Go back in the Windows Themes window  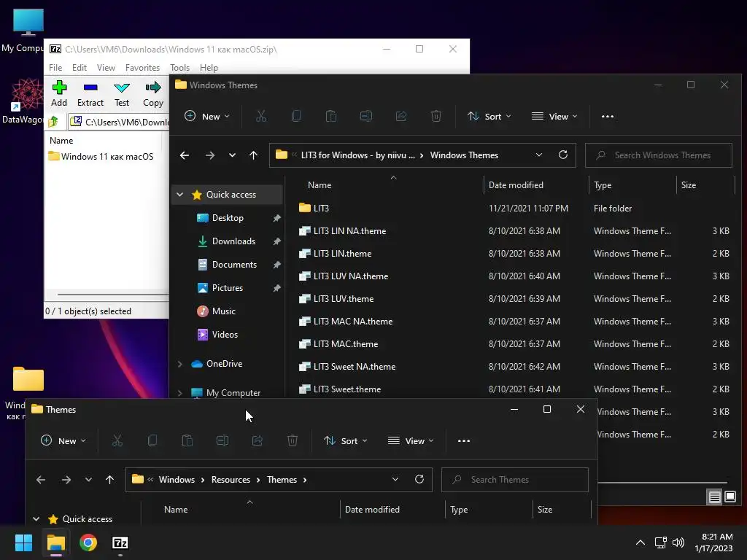coord(185,155)
